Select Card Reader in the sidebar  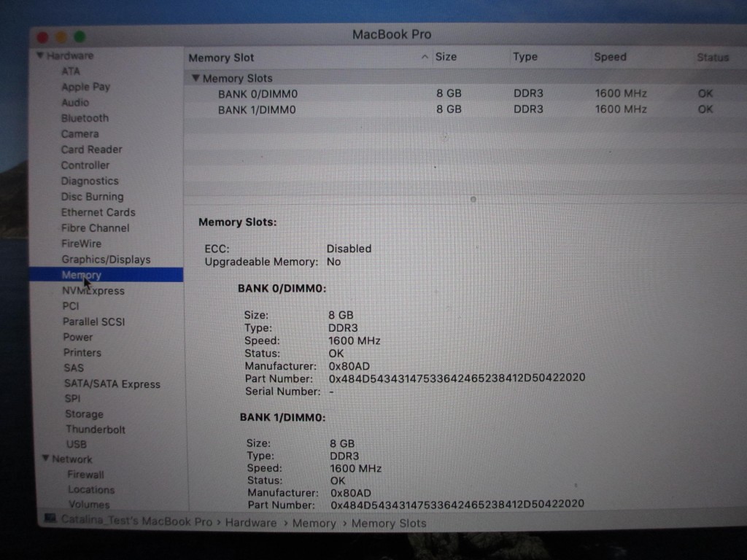point(91,149)
